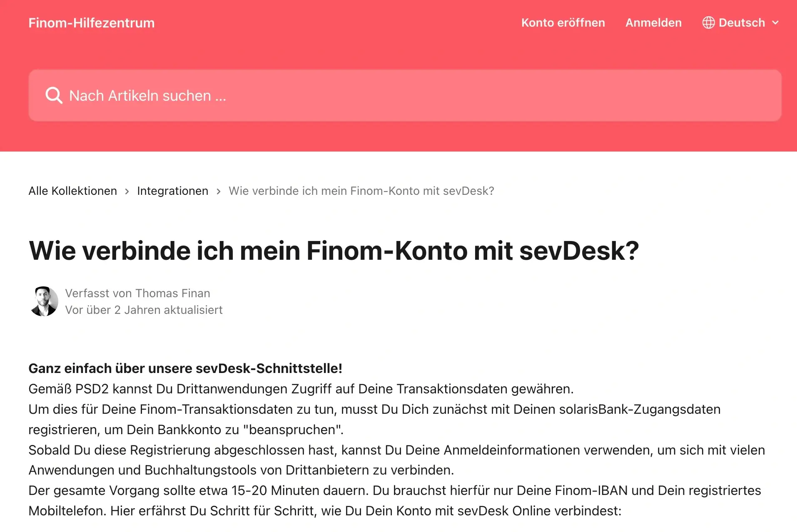
Task: Click the sentence starting Gemäß PSD2
Action: tap(301, 389)
